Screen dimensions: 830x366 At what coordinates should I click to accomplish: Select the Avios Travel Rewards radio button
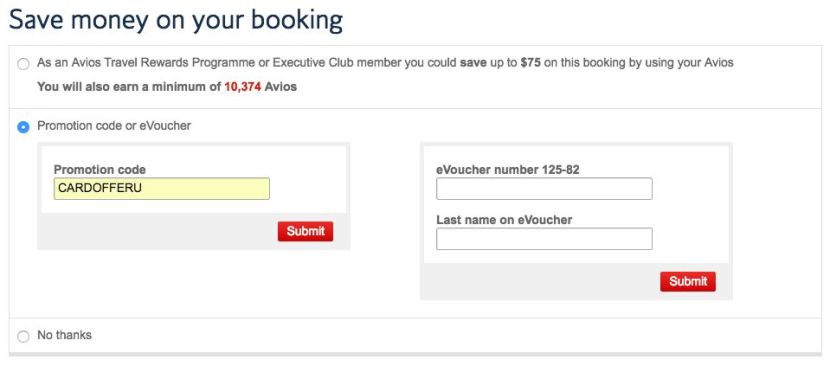click(23, 65)
